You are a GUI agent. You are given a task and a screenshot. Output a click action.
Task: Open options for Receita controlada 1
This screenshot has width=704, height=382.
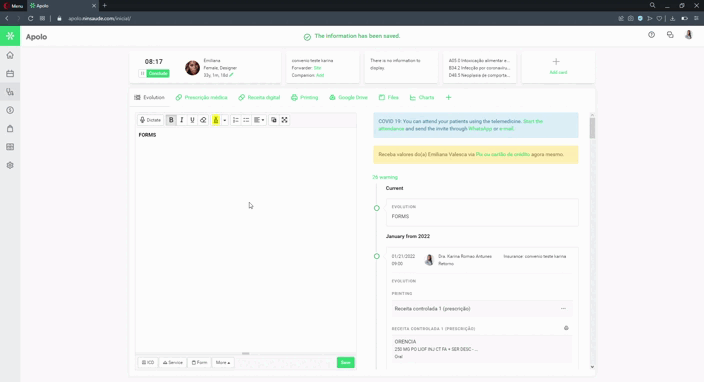[x=563, y=308]
